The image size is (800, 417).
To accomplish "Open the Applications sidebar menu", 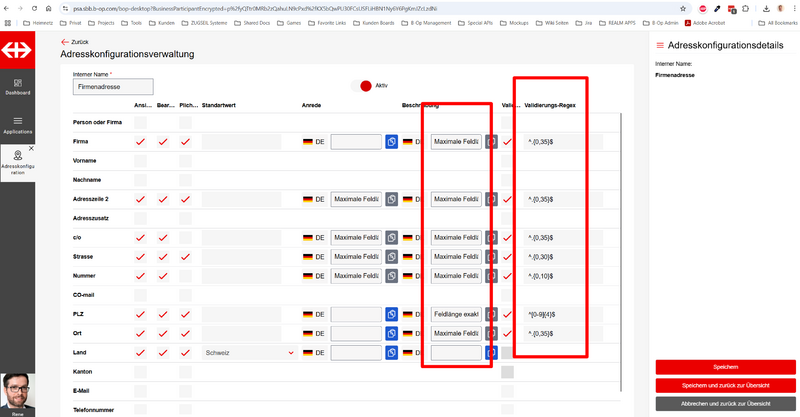I will 17,124.
